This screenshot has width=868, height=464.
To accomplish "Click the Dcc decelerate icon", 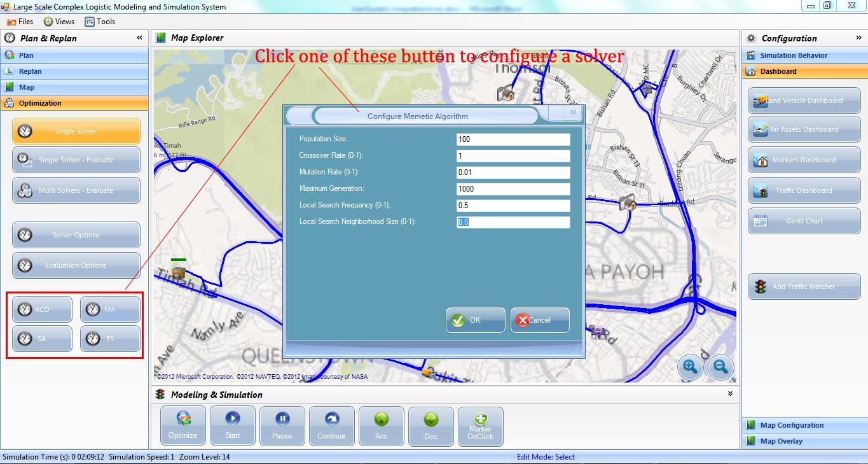I will (x=431, y=419).
